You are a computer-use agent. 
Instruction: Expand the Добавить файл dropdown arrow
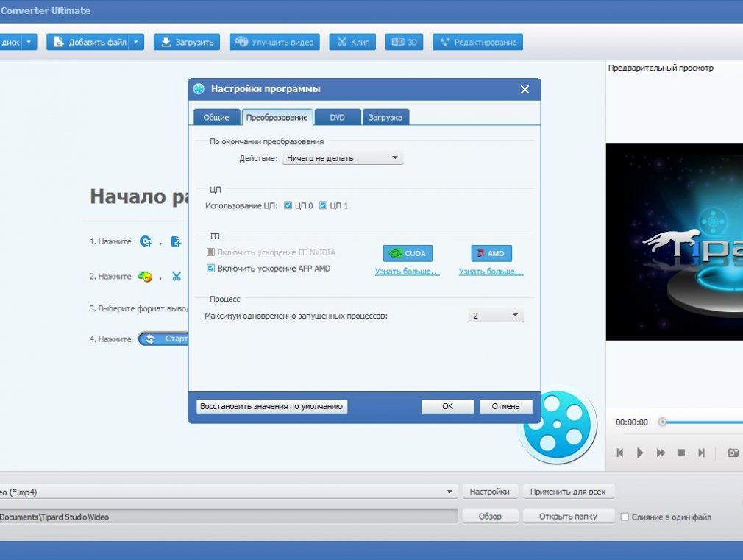[x=137, y=42]
